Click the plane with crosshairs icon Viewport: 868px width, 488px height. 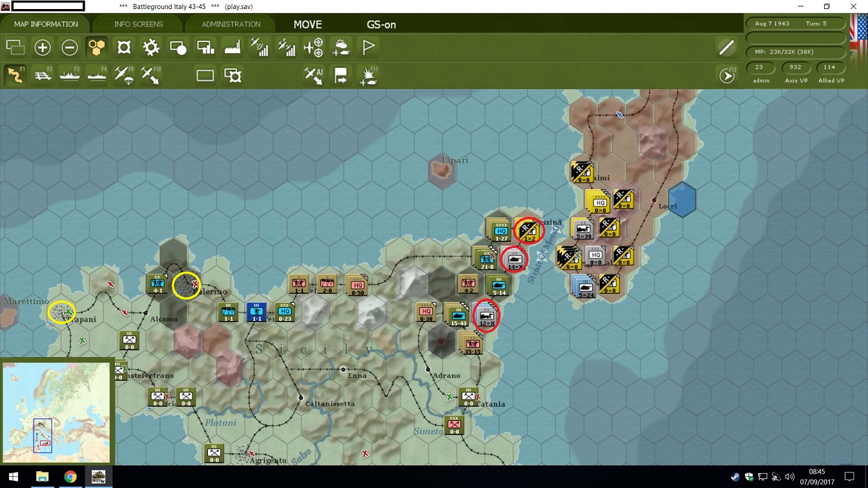313,47
